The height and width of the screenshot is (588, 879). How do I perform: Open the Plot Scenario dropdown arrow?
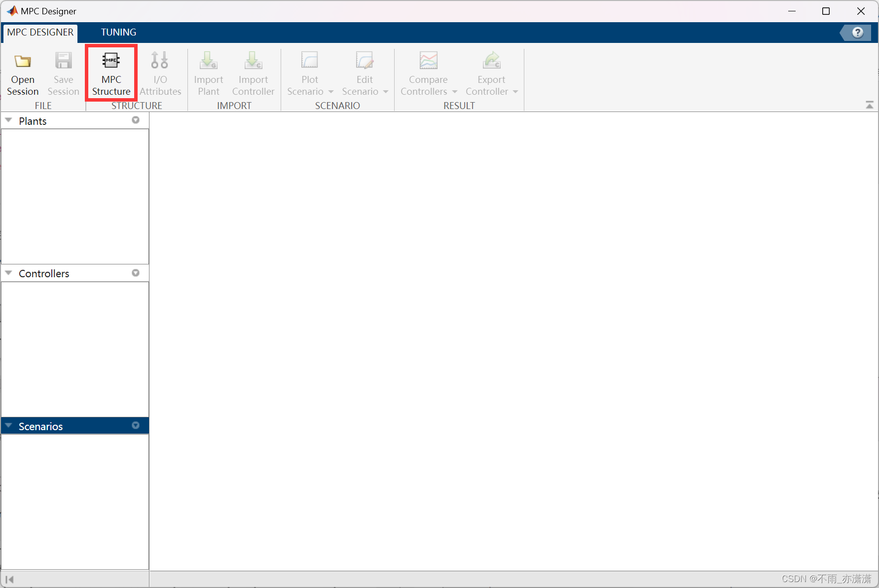331,92
